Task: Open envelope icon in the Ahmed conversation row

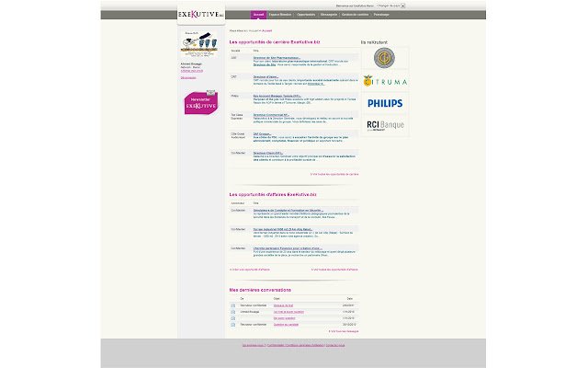Action: pyautogui.click(x=232, y=312)
